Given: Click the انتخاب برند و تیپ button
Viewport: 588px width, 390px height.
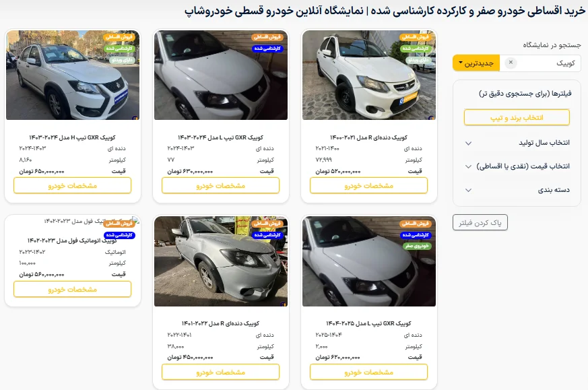Looking at the screenshot, I should [x=517, y=118].
